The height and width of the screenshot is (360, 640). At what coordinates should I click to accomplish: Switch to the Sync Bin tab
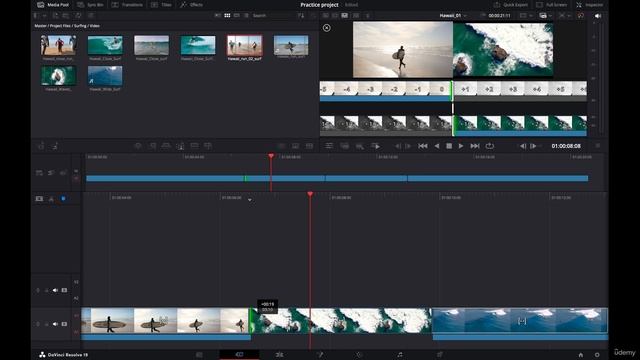click(x=90, y=5)
